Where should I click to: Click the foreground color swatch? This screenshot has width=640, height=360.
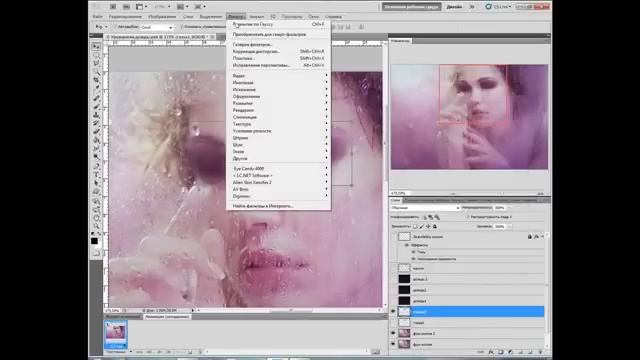(x=94, y=240)
